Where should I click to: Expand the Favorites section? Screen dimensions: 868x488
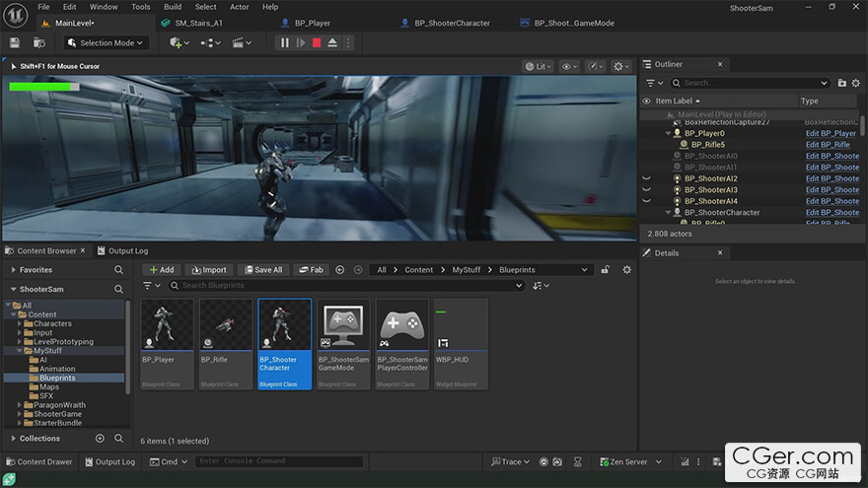13,269
